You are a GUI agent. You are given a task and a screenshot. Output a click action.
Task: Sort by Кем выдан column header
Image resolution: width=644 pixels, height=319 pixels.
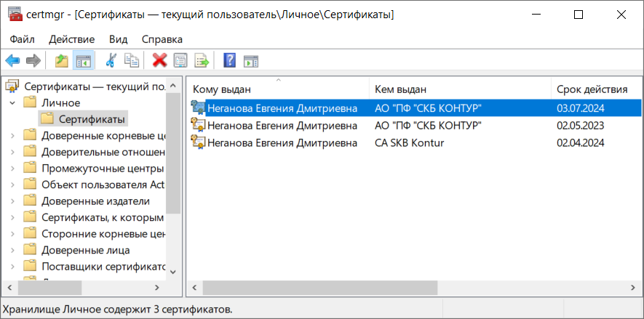[460, 89]
